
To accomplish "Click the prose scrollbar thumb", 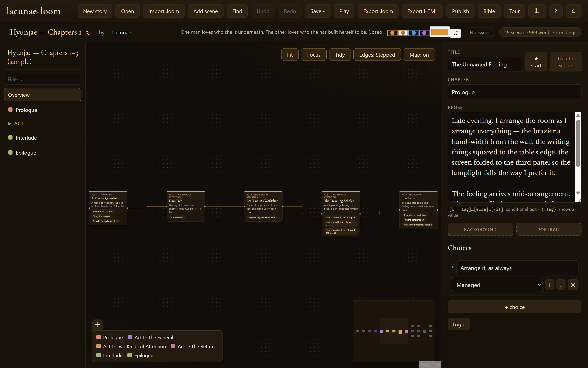I will (578, 143).
